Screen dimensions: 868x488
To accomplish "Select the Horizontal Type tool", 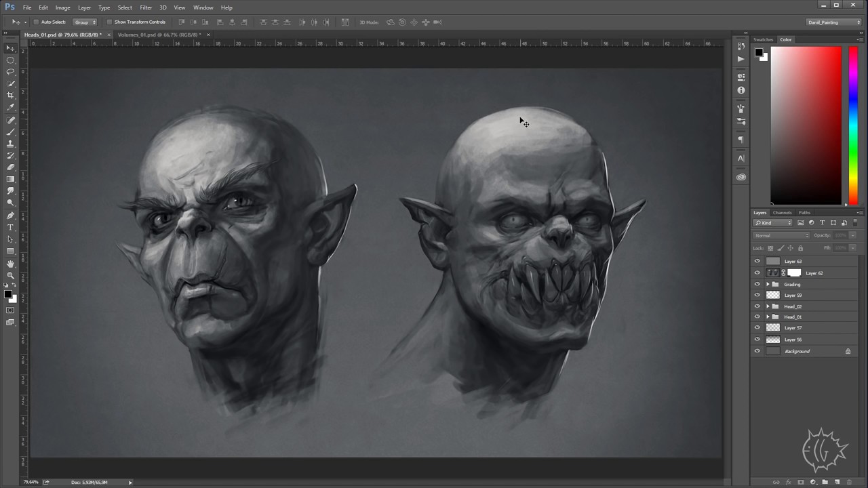I will tap(10, 227).
